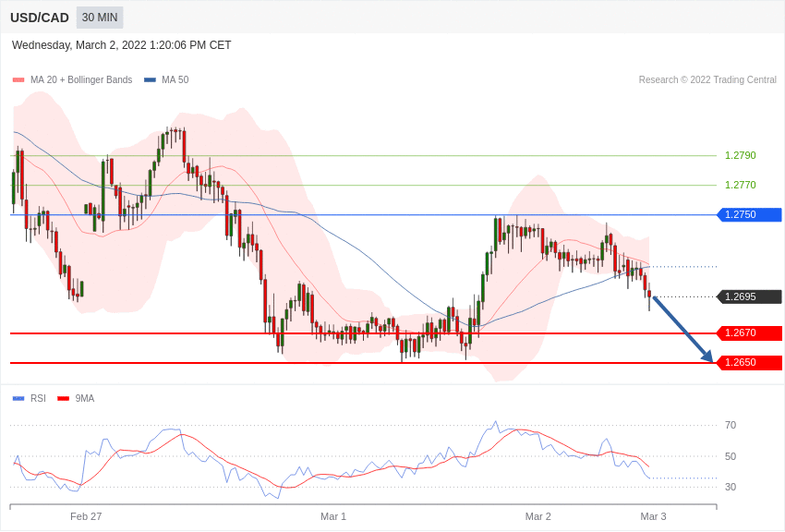Viewport: 785px width, 532px height.
Task: Click the RSI 30 level label
Action: (x=731, y=487)
